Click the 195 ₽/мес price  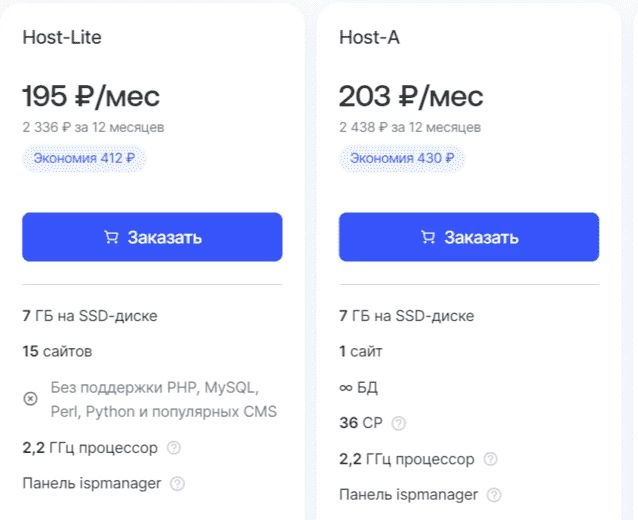coord(91,96)
